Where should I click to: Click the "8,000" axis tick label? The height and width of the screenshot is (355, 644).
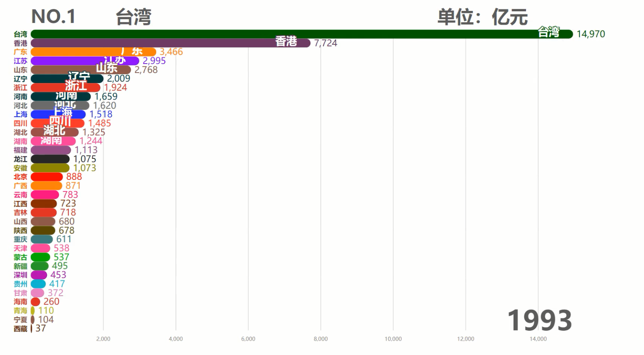pyautogui.click(x=321, y=339)
